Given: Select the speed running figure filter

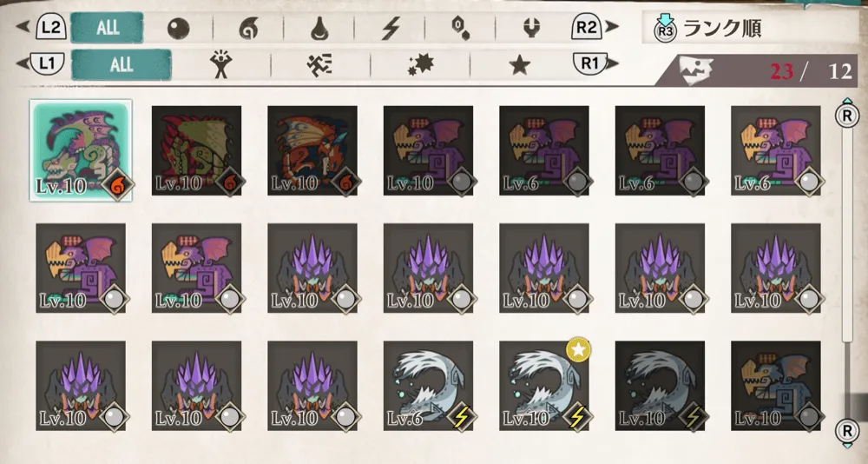Looking at the screenshot, I should (x=319, y=64).
